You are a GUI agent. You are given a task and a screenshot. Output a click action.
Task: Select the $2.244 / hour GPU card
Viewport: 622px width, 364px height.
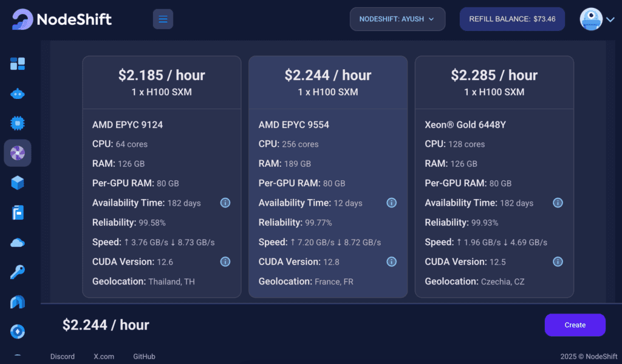pos(328,177)
